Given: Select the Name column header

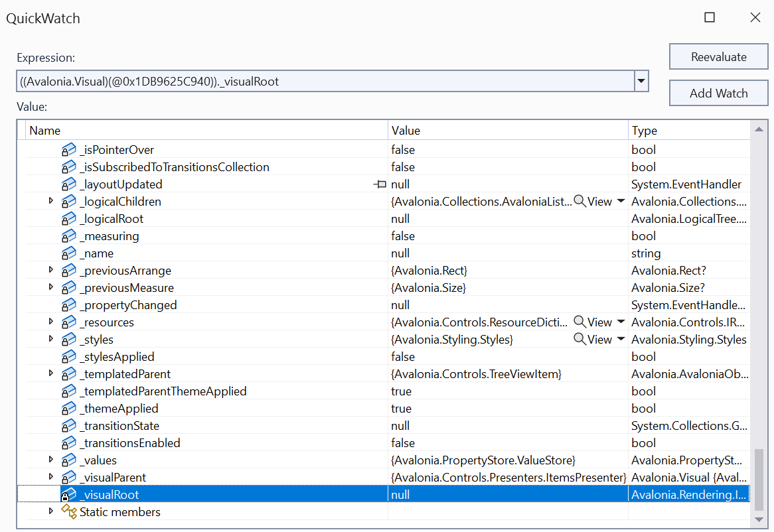Looking at the screenshot, I should (x=199, y=130).
